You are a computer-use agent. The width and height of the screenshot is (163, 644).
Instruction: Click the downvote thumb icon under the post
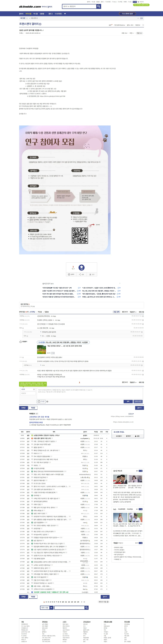[73, 269]
